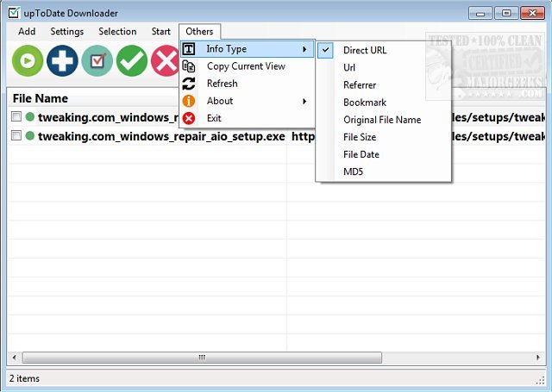Expand the About submenu arrow
Viewport: 552px width, 392px height.
pyautogui.click(x=304, y=102)
